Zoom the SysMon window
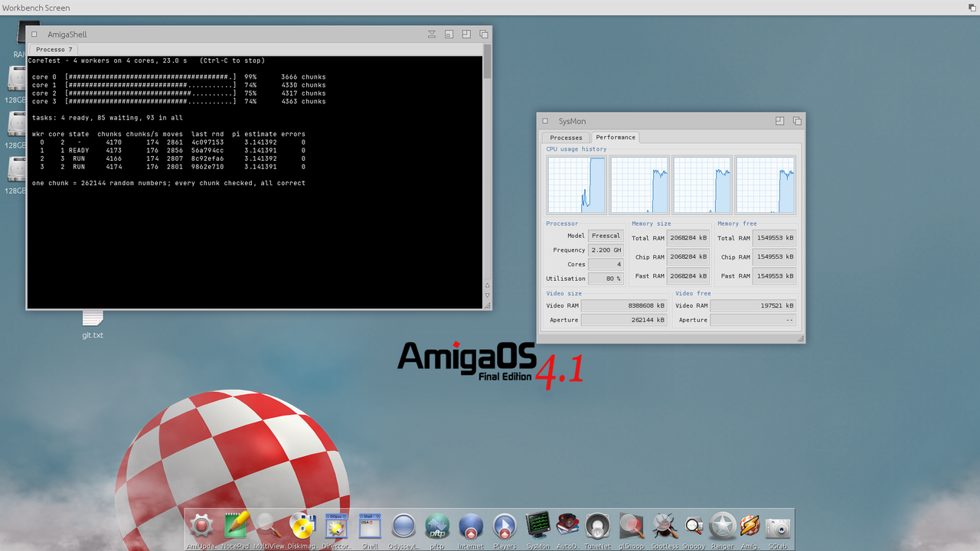 (779, 121)
